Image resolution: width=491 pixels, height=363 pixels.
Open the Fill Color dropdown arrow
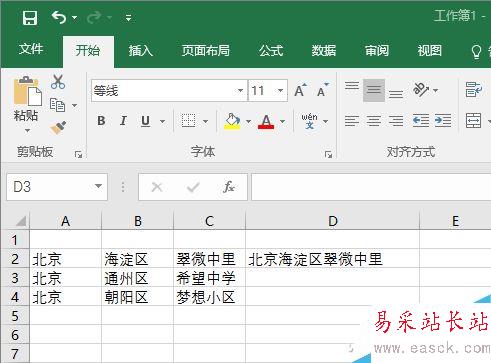pyautogui.click(x=248, y=121)
